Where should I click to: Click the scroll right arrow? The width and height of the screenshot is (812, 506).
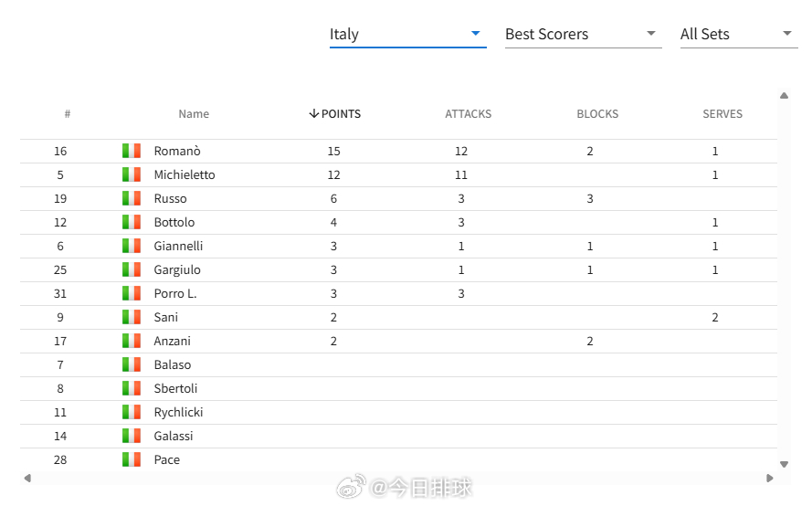click(x=770, y=478)
